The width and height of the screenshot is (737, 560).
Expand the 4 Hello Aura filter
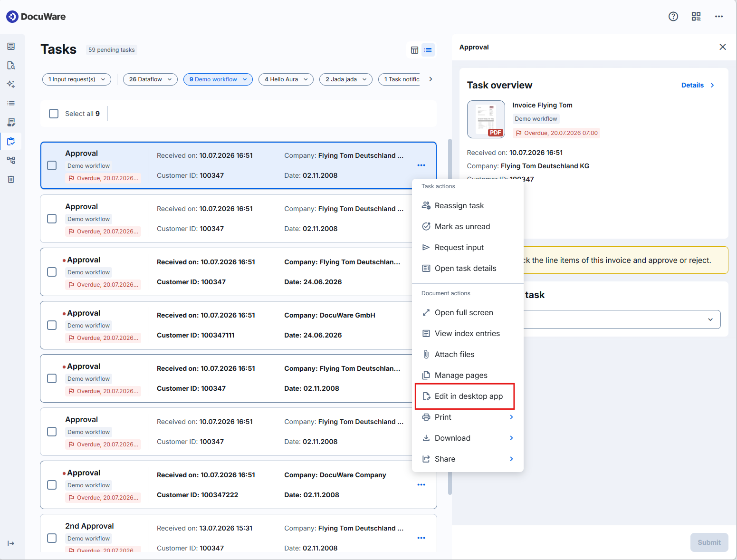(x=286, y=79)
